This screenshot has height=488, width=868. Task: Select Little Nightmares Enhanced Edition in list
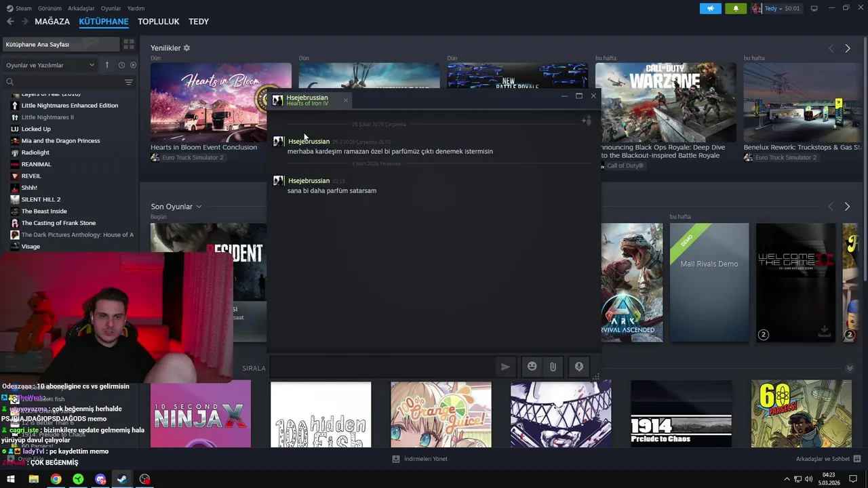70,105
